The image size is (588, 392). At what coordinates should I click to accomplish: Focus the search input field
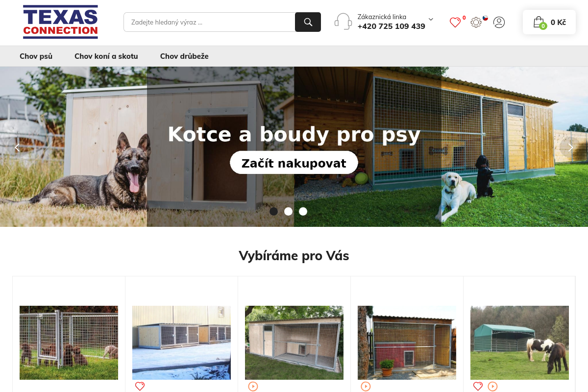[x=209, y=22]
